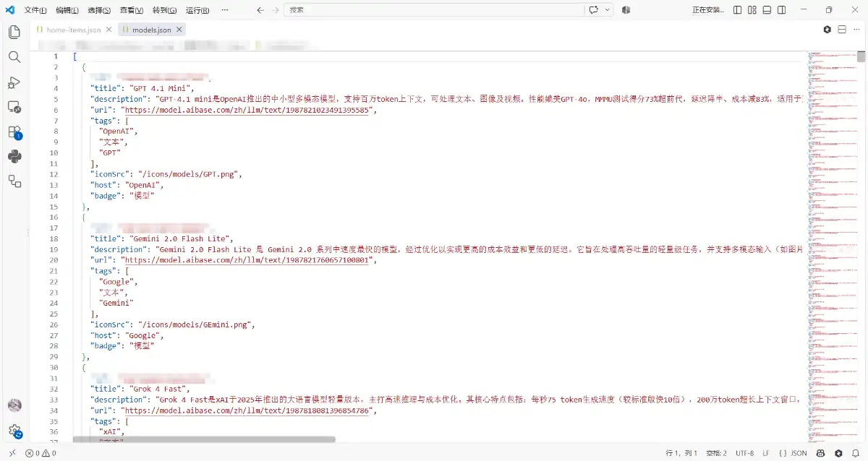Select the models.json tab
Image resolution: width=868 pixels, height=461 pixels.
(151, 30)
